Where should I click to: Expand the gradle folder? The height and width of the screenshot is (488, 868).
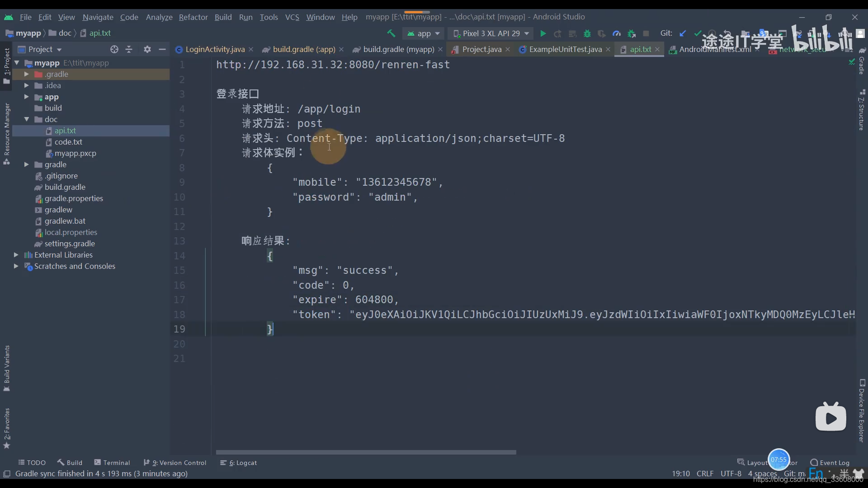(x=26, y=164)
